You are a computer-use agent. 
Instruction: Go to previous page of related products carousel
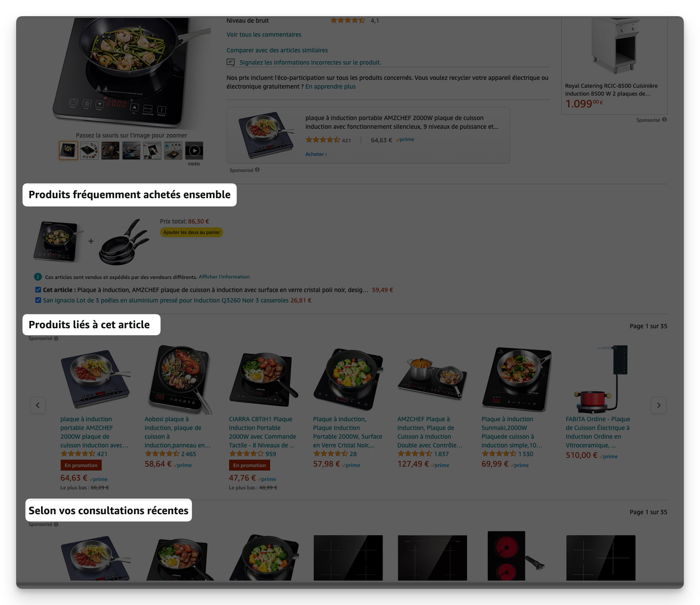point(38,405)
